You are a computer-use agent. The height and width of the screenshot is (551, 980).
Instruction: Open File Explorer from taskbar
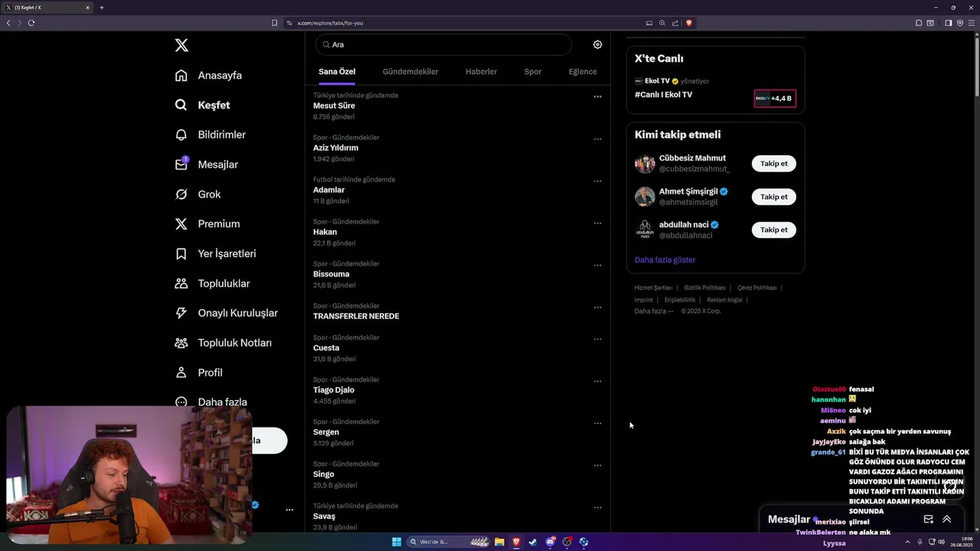pos(499,542)
